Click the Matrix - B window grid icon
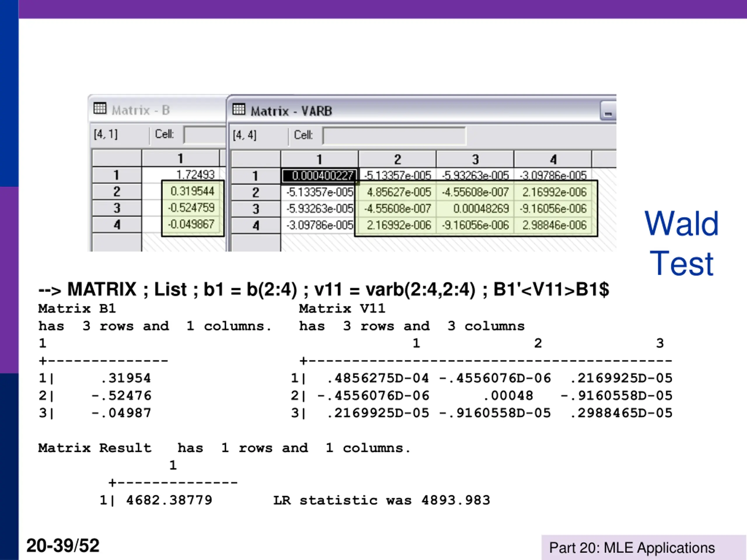Image resolution: width=747 pixels, height=560 pixels. click(100, 108)
